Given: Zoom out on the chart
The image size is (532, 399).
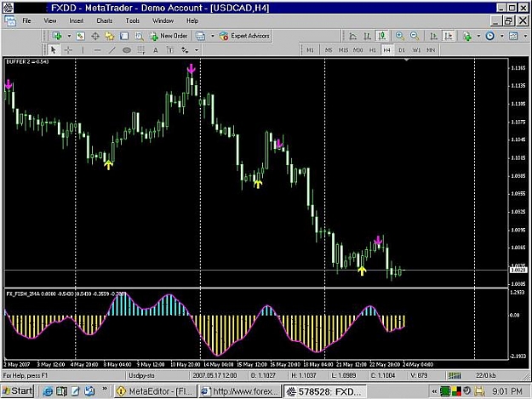Looking at the screenshot, I should [x=415, y=36].
